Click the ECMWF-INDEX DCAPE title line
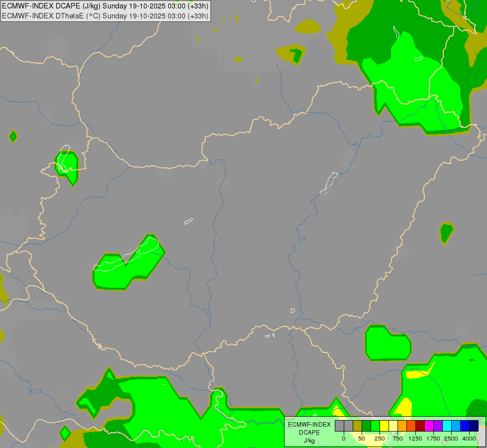 (x=105, y=6)
